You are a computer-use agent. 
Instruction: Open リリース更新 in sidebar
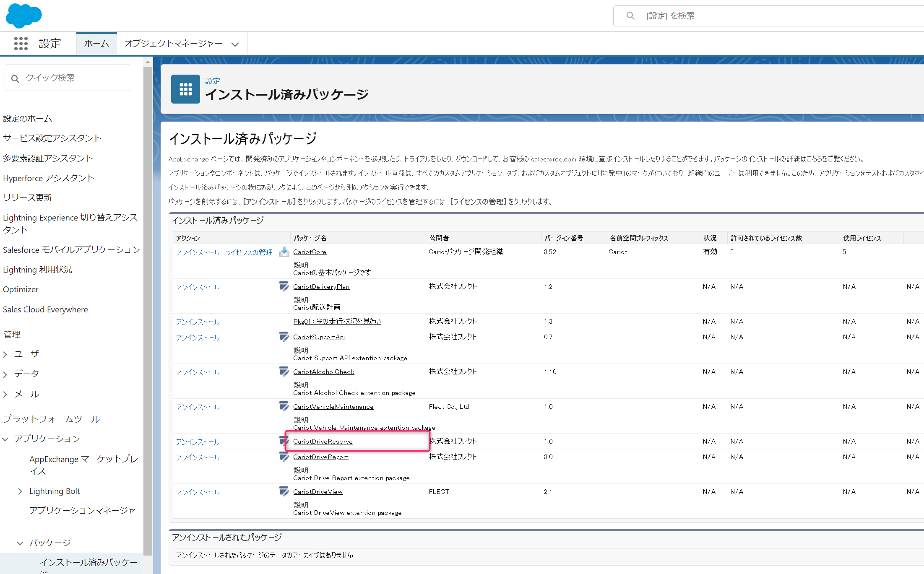point(28,197)
